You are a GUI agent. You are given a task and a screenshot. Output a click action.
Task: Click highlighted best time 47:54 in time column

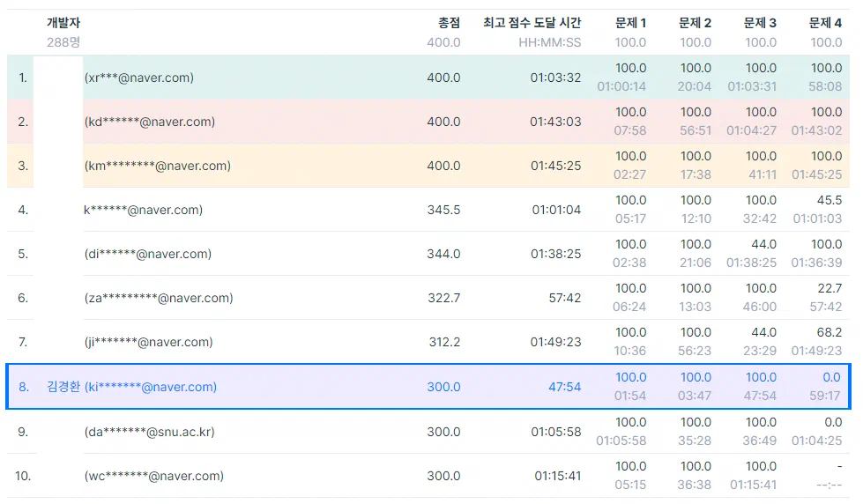(565, 387)
